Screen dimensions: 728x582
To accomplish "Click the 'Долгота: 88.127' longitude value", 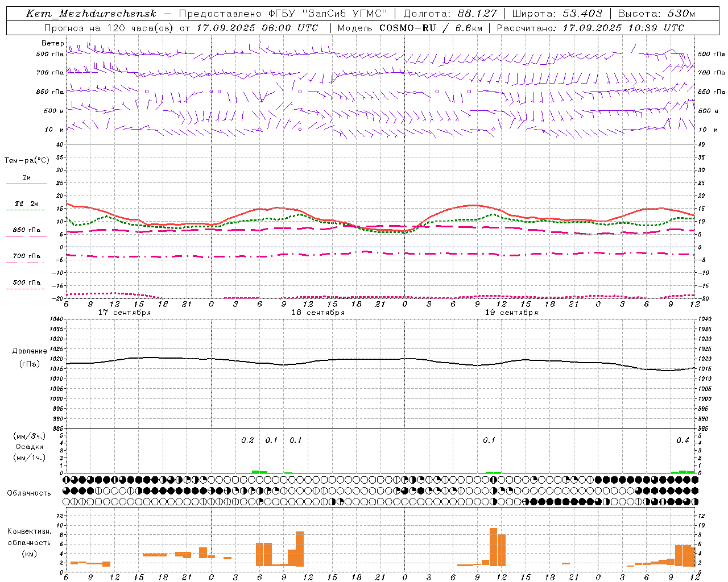I will pyautogui.click(x=450, y=14).
